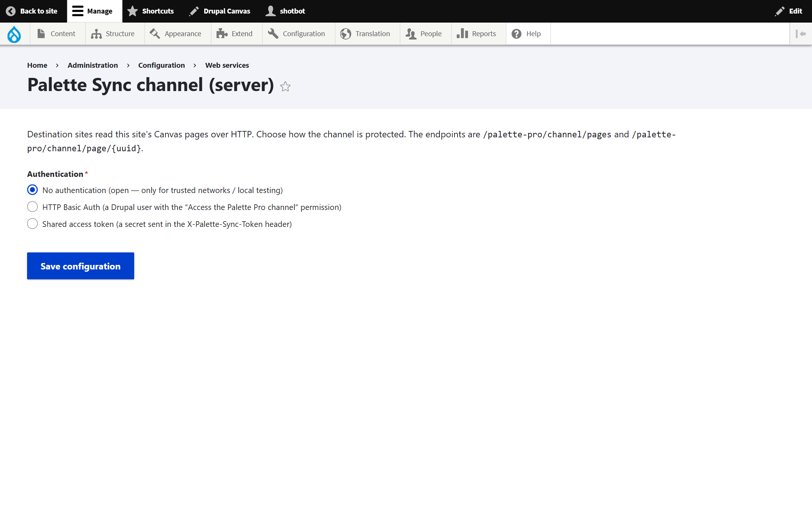Screen dimensions: 812x508
Task: Select Shared access token radio option
Action: click(32, 224)
